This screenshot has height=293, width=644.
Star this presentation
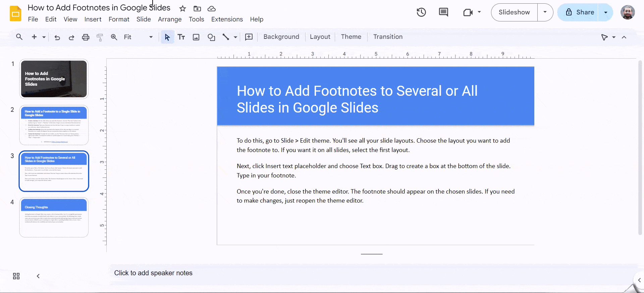[182, 8]
